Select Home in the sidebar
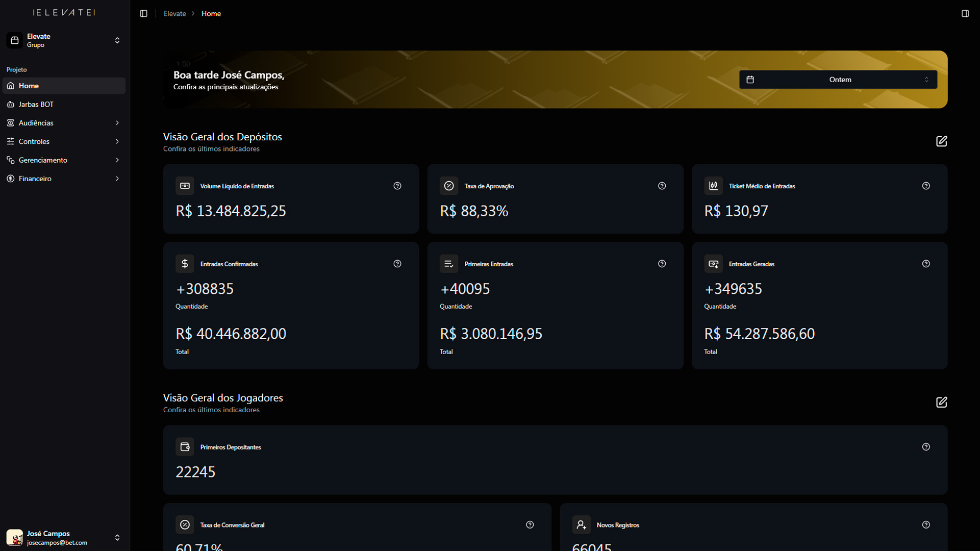Image resolution: width=980 pixels, height=551 pixels. pos(29,86)
